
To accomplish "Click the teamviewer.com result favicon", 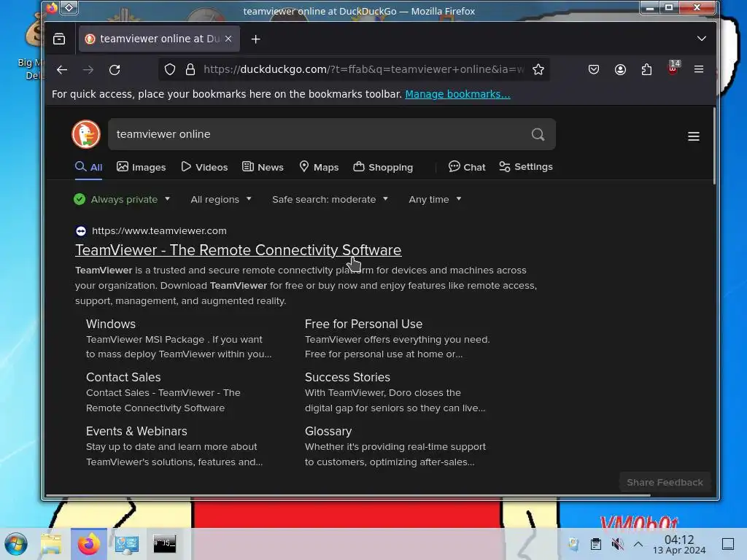I will click(x=81, y=231).
